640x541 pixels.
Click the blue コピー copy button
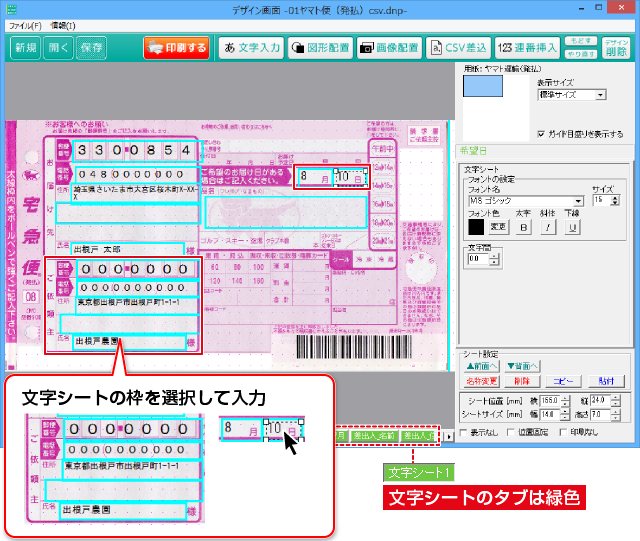click(x=564, y=381)
